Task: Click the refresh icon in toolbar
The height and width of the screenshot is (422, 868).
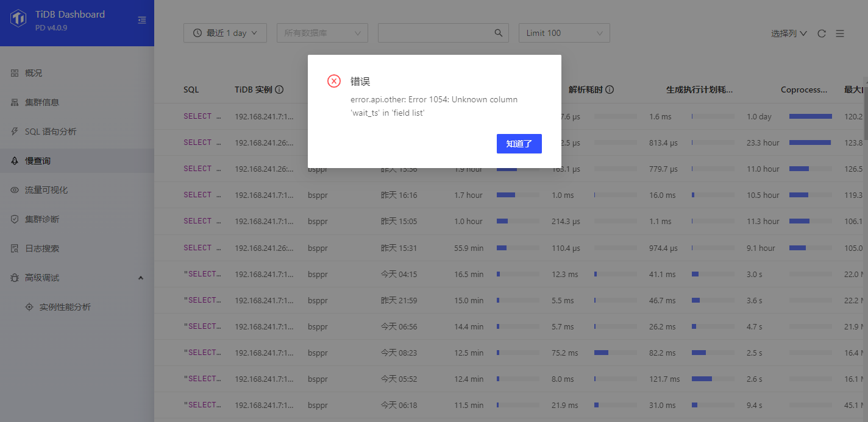Action: pos(822,34)
